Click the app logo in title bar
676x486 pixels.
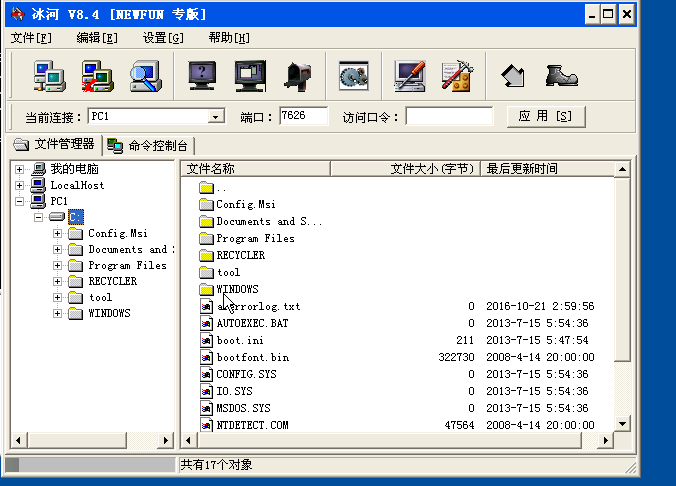click(18, 14)
